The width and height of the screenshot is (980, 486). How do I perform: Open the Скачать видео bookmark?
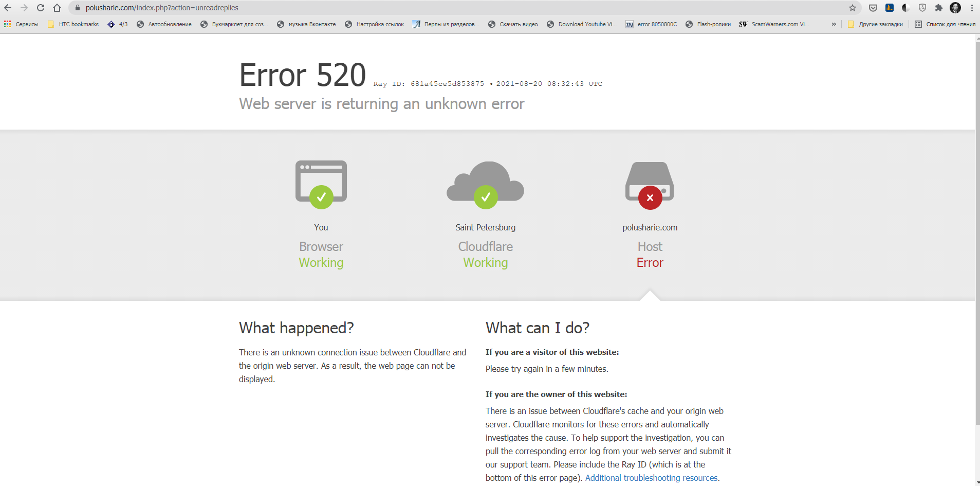(513, 24)
